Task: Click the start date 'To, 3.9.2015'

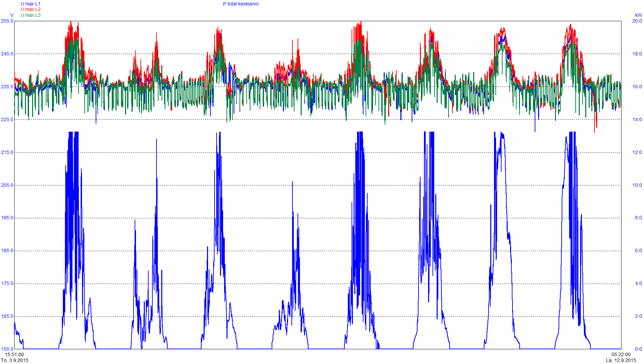Action: (x=14, y=360)
